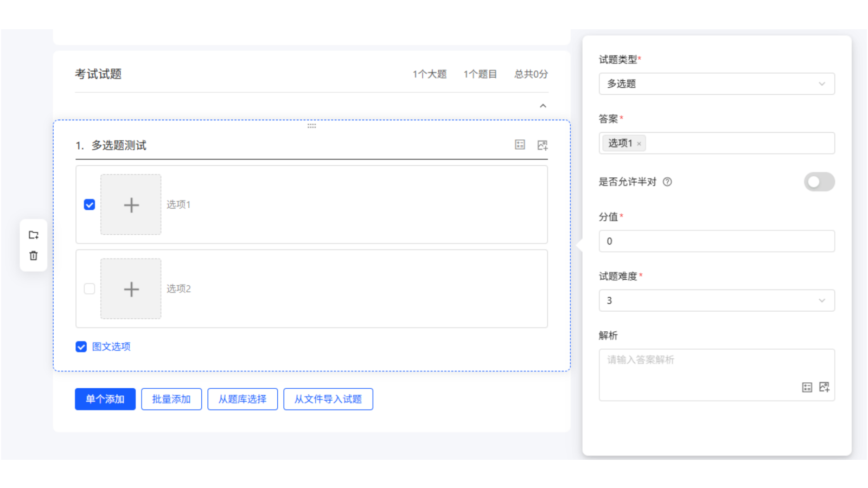Image resolution: width=868 pixels, height=488 pixels.
Task: Uncheck the 选项1 option checkbox
Action: (x=90, y=205)
